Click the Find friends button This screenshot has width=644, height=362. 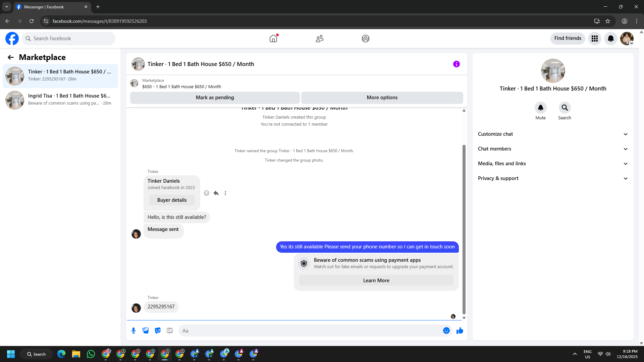[x=568, y=39]
